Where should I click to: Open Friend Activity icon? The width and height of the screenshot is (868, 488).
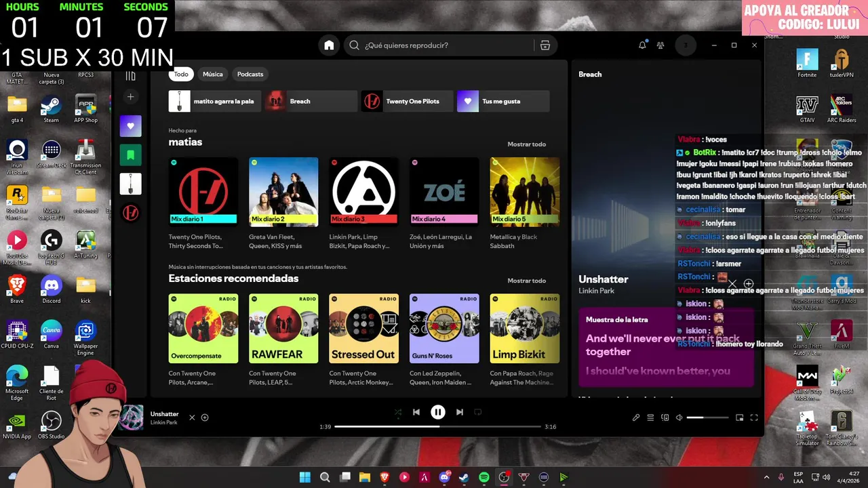tap(660, 45)
